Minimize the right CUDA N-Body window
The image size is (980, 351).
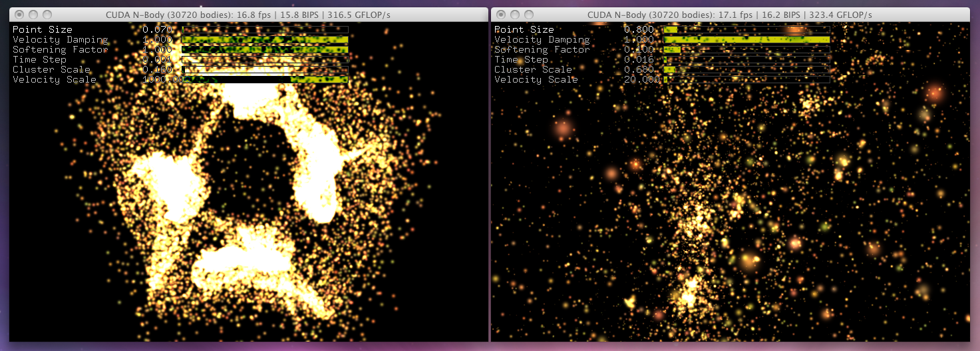pos(514,15)
